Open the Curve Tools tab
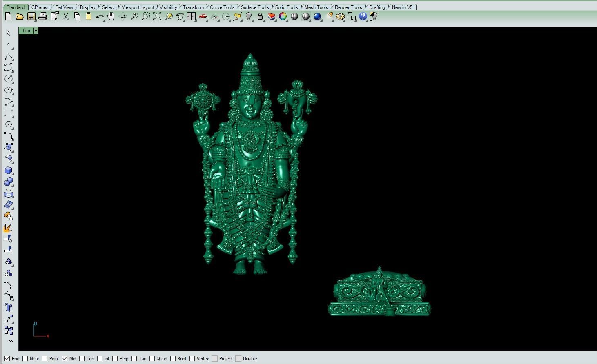 pyautogui.click(x=222, y=7)
